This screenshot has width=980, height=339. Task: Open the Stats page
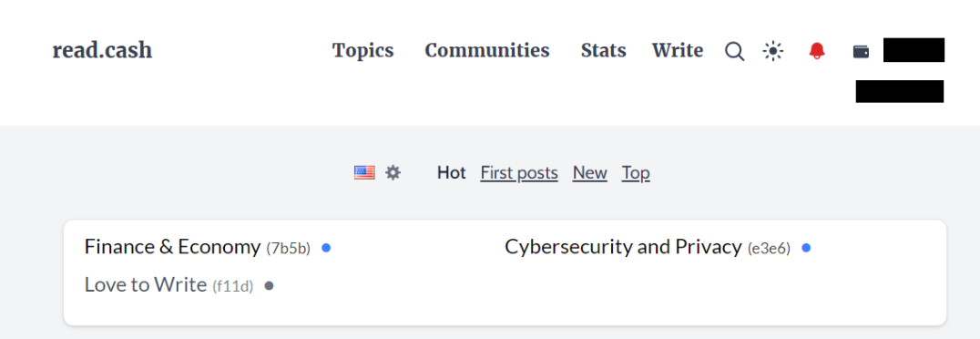pos(603,50)
